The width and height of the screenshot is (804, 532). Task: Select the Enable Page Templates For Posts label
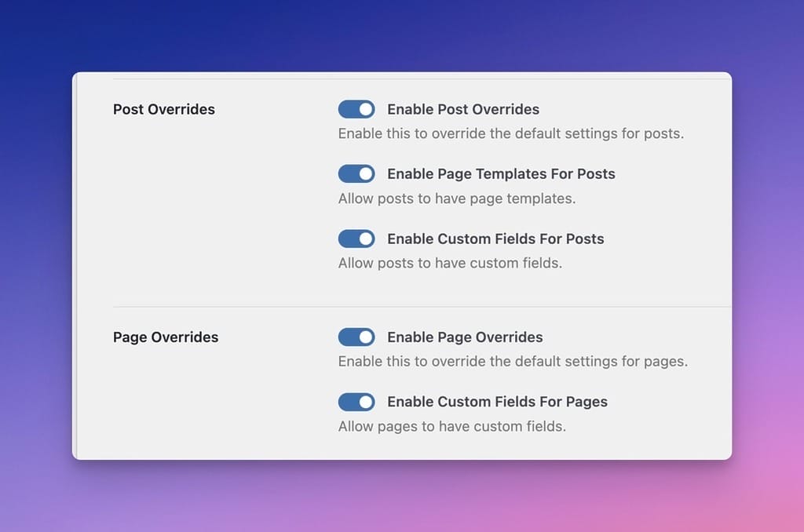500,173
